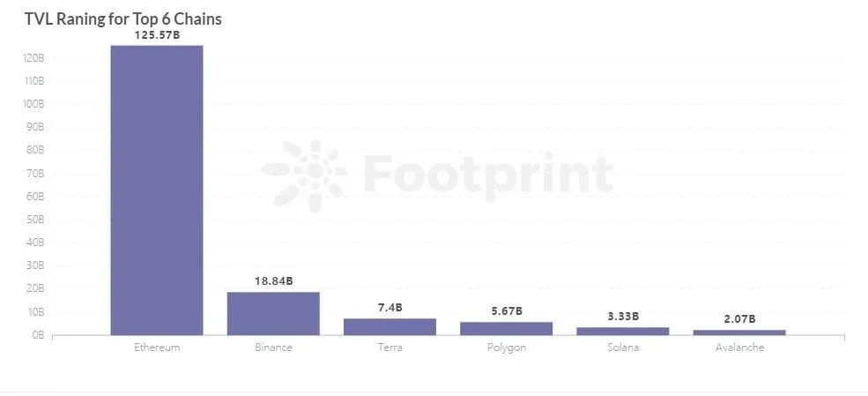Image resolution: width=868 pixels, height=396 pixels.
Task: Click the 5.67B value label
Action: (507, 311)
